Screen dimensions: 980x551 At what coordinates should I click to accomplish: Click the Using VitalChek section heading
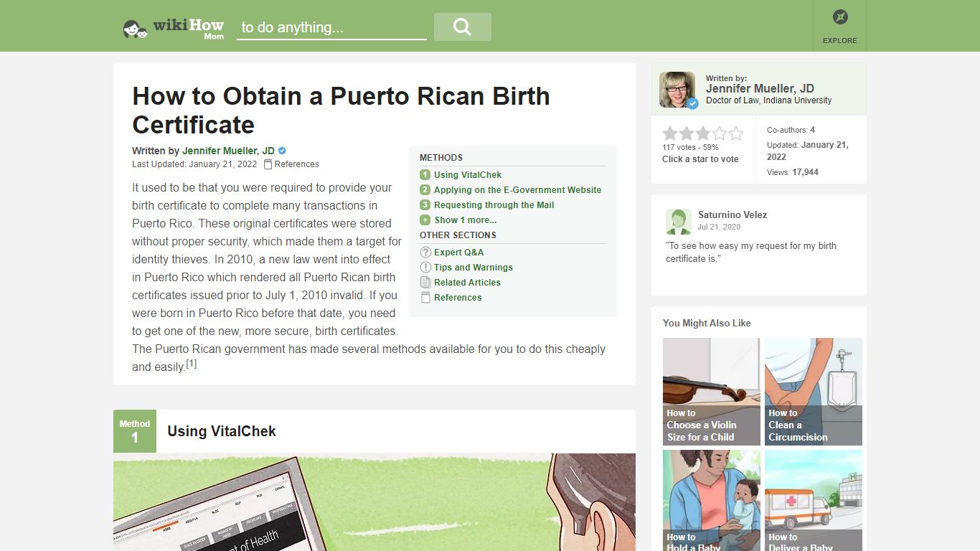pos(222,431)
